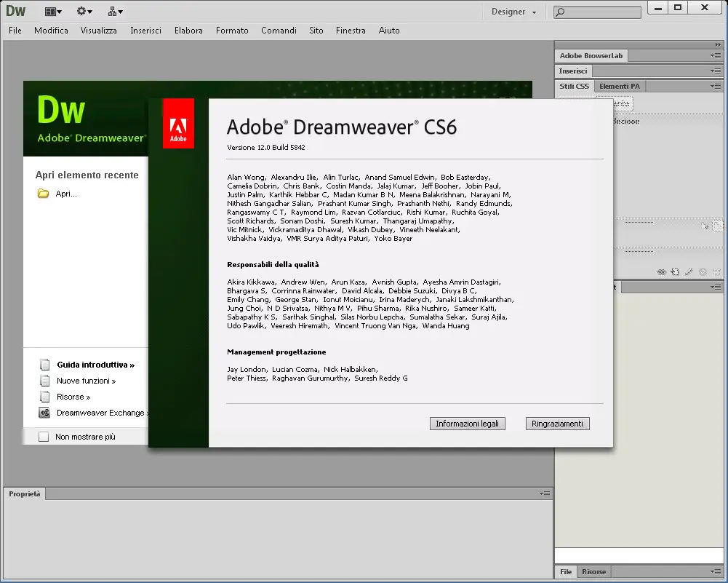Click the magnifier icon in search field

[x=561, y=12]
